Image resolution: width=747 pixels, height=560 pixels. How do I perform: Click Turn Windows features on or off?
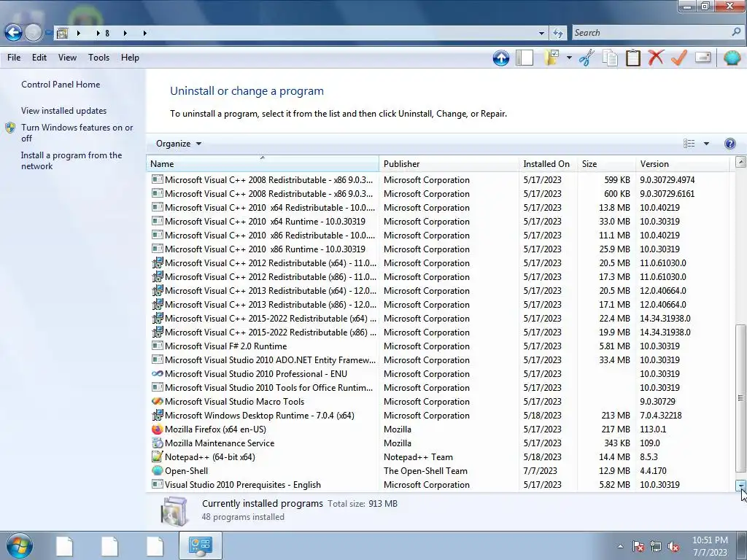tap(77, 133)
